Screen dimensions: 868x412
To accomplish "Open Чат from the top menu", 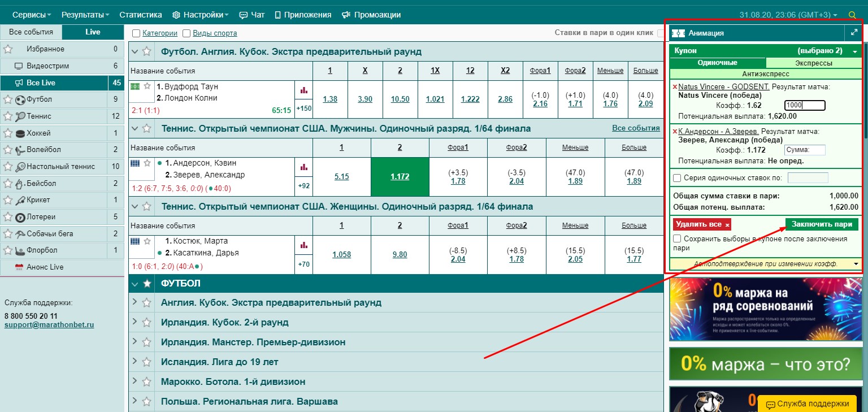I will pyautogui.click(x=251, y=15).
